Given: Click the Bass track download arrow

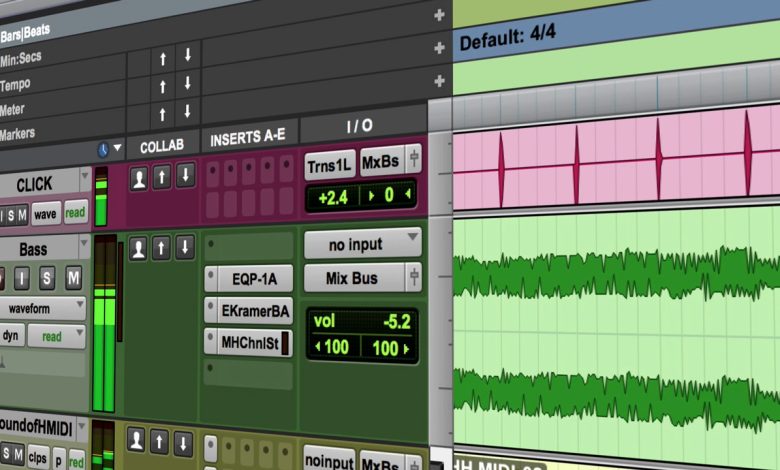Looking at the screenshot, I should tap(185, 247).
